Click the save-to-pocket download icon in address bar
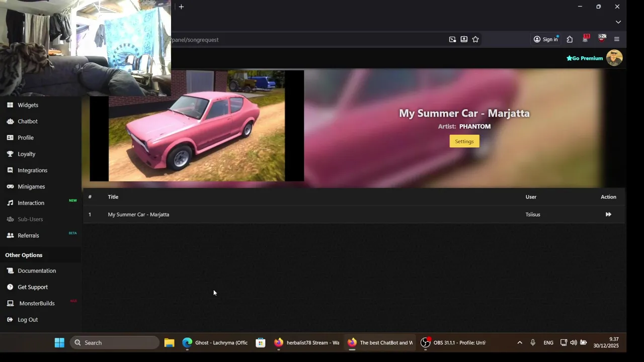Screen dimensions: 644x362 pyautogui.click(x=464, y=39)
